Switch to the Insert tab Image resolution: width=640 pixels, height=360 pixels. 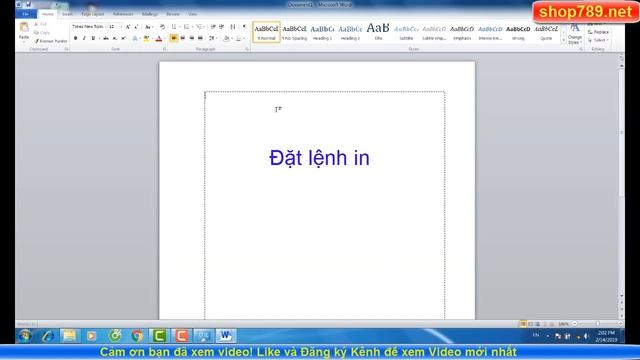[67, 14]
